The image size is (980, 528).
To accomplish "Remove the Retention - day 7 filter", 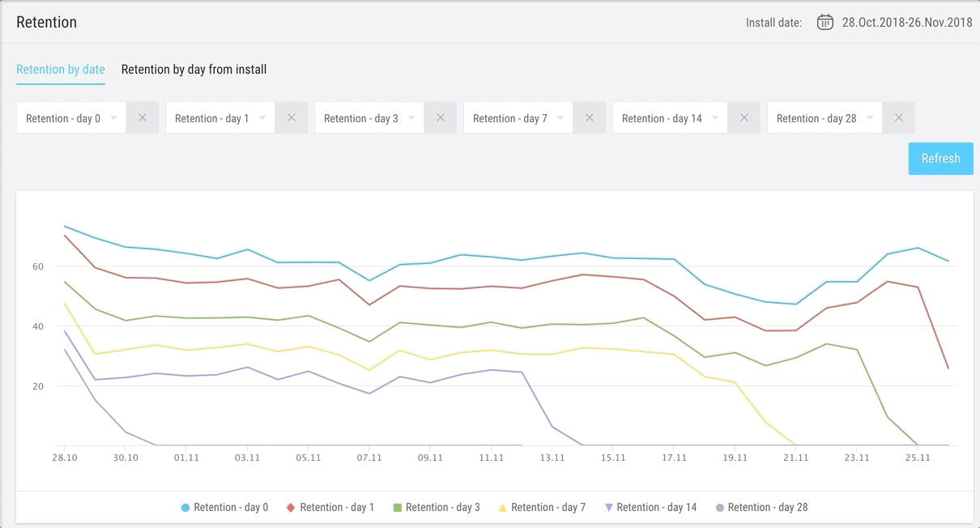I will [590, 118].
